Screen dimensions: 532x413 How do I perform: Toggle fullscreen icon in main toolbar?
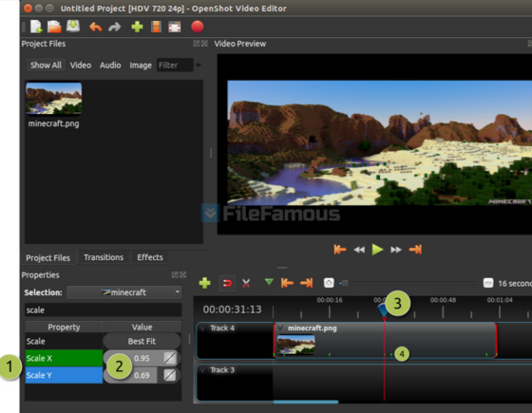click(x=175, y=27)
